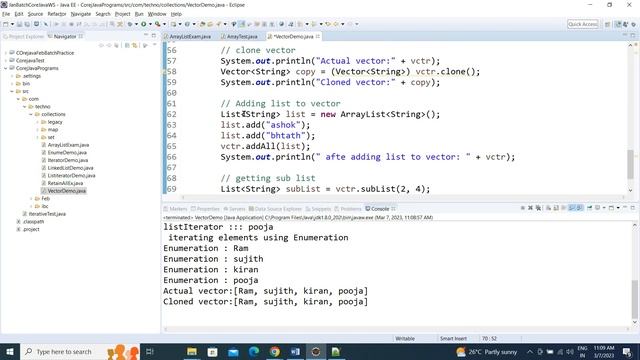Click line 65 'vctr.addAll(list);' in editor
640x360 pixels.
click(265, 146)
